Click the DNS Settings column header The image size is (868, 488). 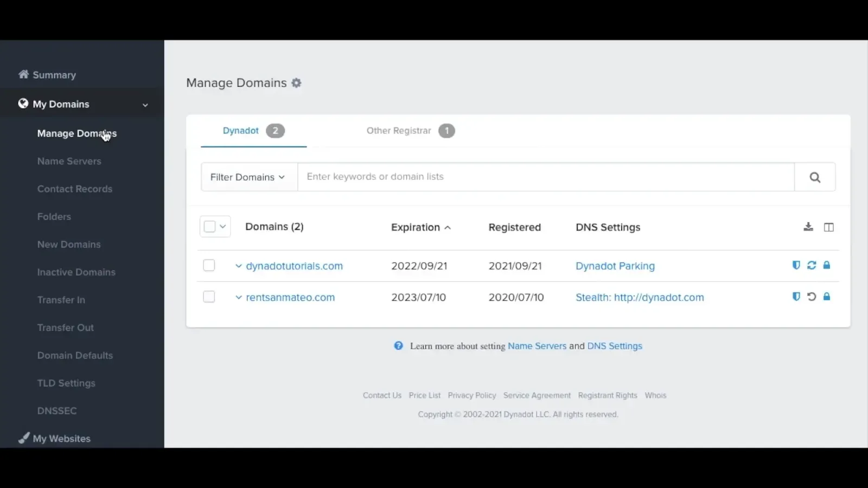608,227
